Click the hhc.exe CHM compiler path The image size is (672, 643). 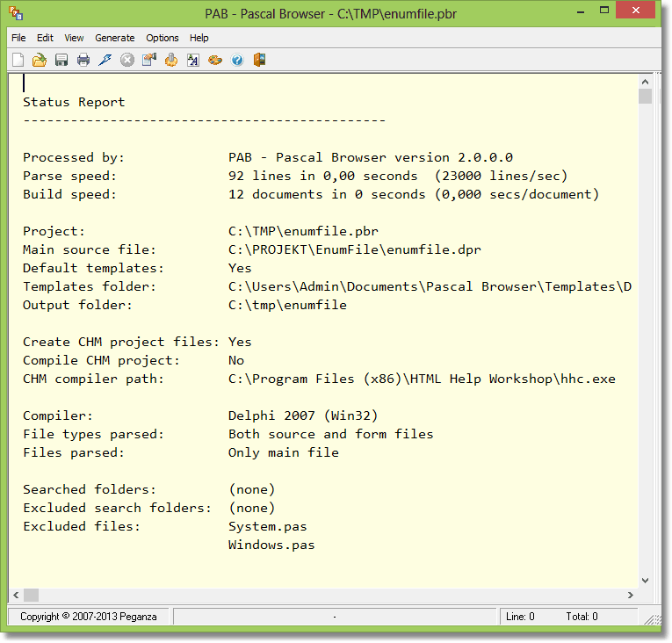(x=422, y=379)
